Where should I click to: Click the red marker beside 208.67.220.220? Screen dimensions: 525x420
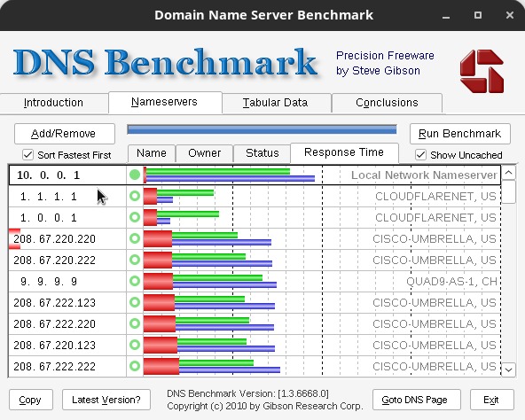14,238
